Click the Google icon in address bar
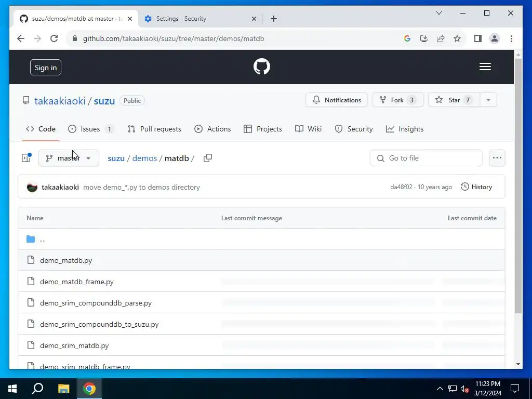The height and width of the screenshot is (399, 532). (407, 38)
